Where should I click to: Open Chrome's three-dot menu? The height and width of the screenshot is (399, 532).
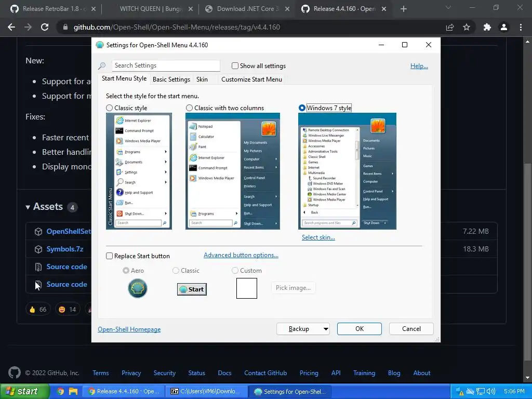click(521, 27)
